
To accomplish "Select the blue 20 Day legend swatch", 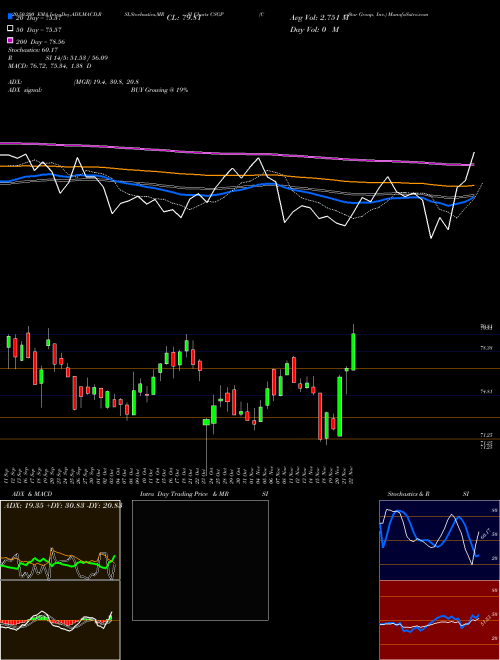I will [11, 17].
